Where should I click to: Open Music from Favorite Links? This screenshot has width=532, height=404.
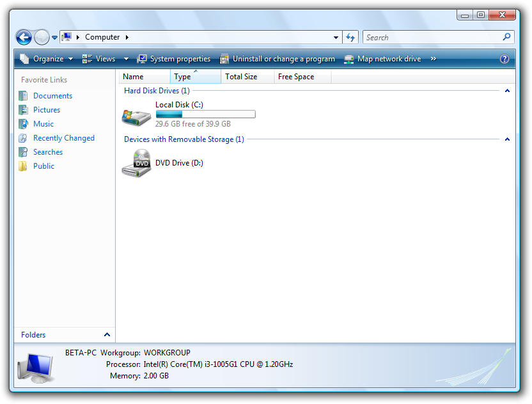click(x=43, y=124)
